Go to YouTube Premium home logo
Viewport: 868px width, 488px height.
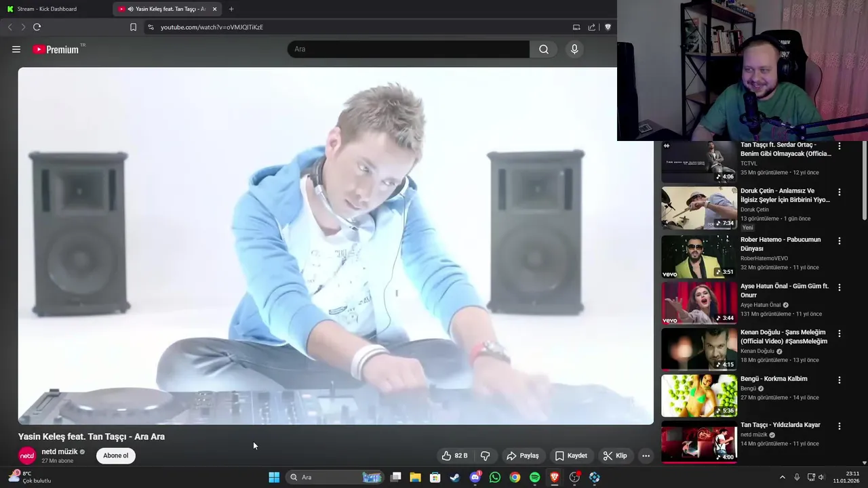[x=56, y=49]
